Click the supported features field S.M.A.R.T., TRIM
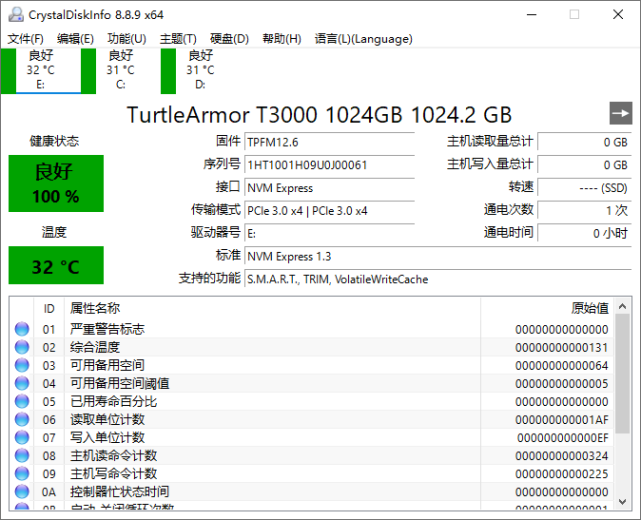The image size is (641, 520). tap(438, 279)
